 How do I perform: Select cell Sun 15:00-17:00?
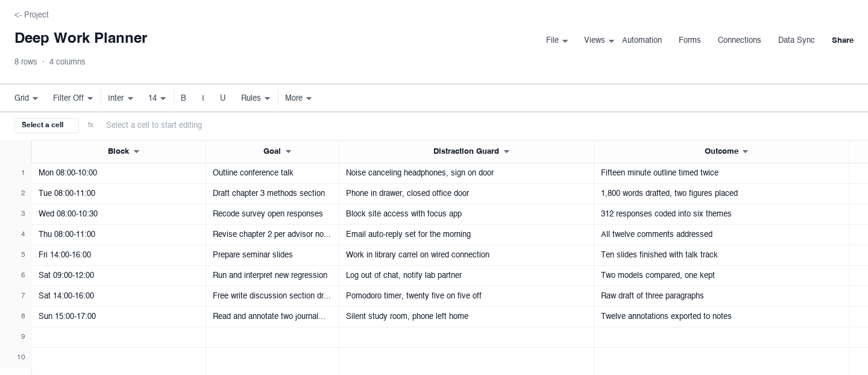119,317
